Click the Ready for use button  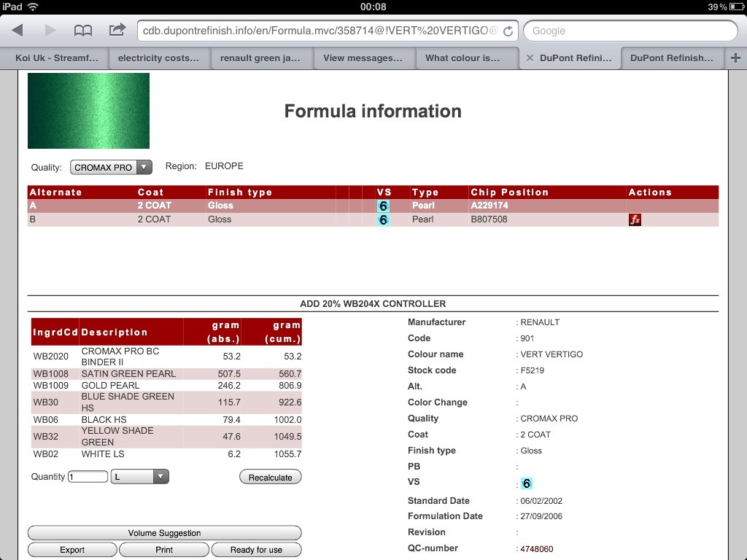(x=256, y=550)
